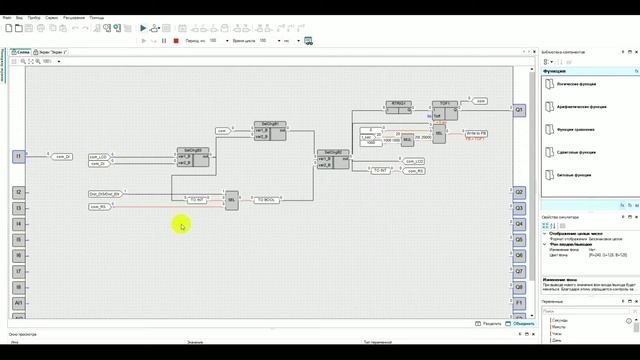Click the zoom out magnifier icon

click(x=23, y=61)
